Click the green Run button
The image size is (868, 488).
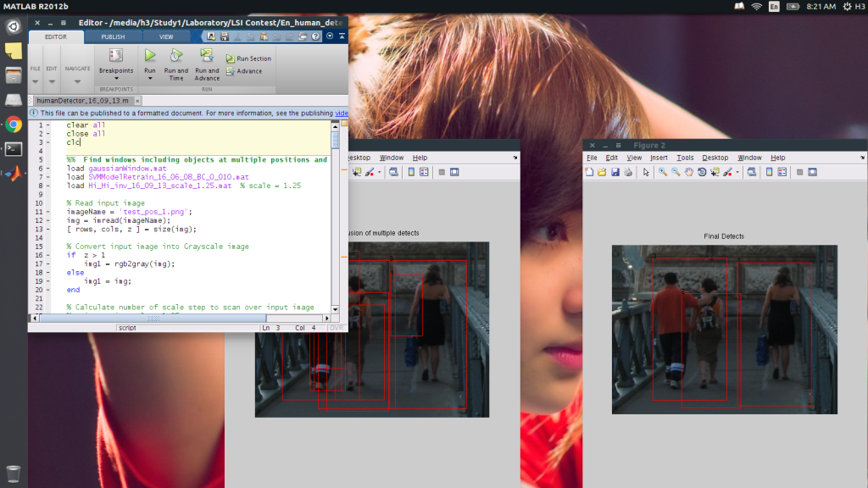point(150,55)
